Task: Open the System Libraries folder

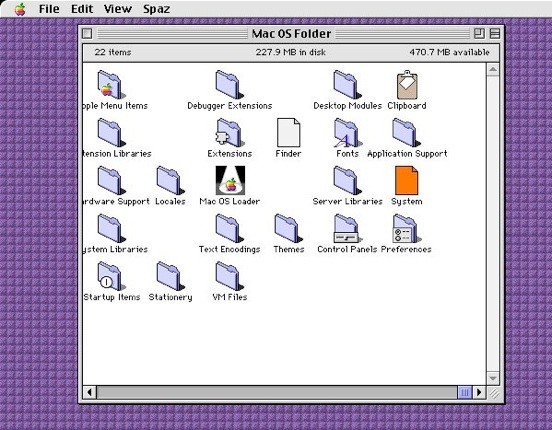Action: (x=111, y=228)
